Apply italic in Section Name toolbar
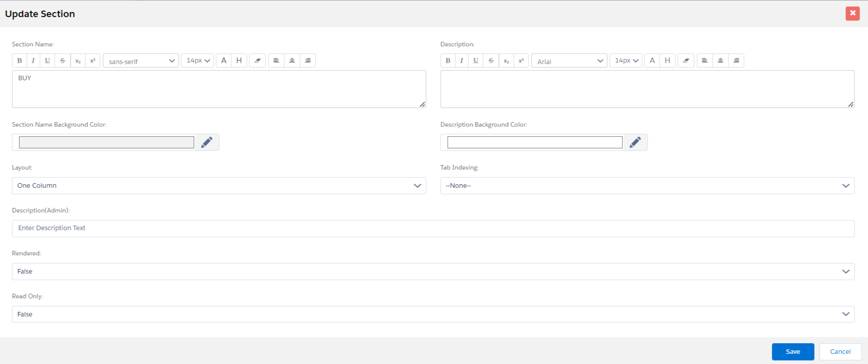Viewport: 868px width, 364px height. 33,61
